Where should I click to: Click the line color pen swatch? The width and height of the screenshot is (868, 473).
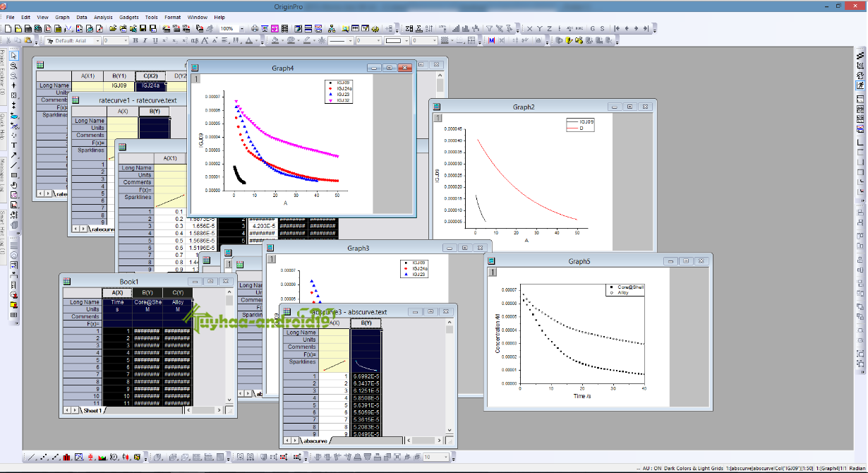tap(307, 41)
